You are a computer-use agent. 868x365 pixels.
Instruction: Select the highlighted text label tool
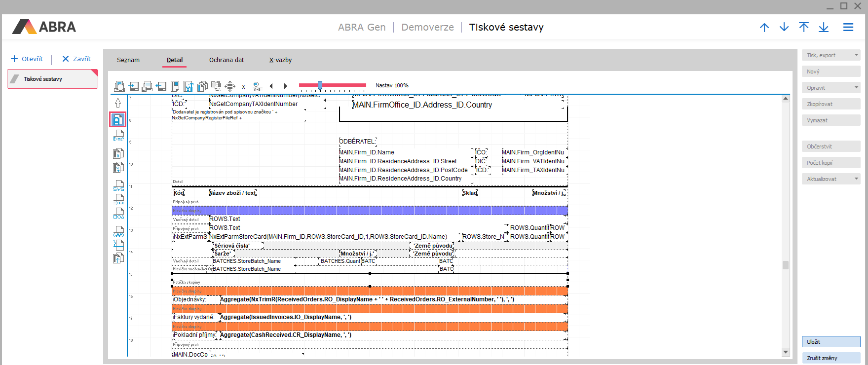pos(118,120)
